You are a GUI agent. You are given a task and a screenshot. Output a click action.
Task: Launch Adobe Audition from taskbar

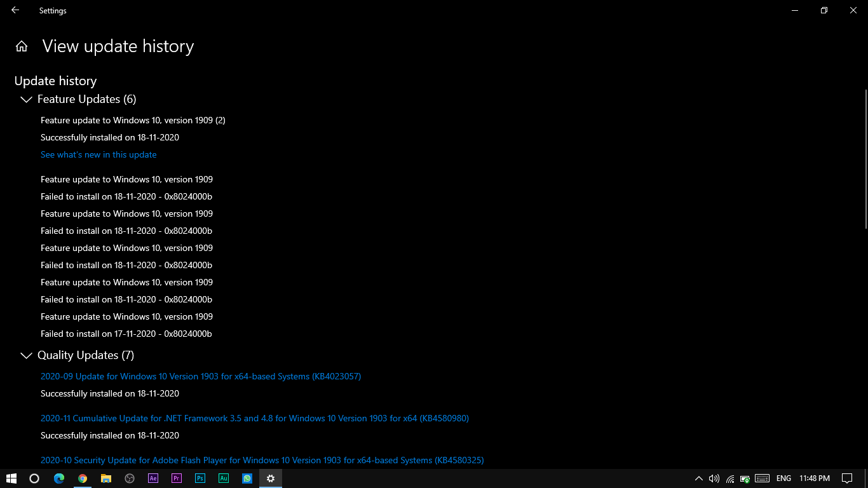pyautogui.click(x=224, y=478)
